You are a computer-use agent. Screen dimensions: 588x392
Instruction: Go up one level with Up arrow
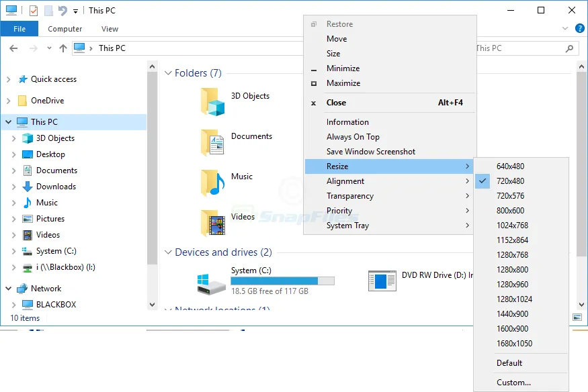(63, 48)
